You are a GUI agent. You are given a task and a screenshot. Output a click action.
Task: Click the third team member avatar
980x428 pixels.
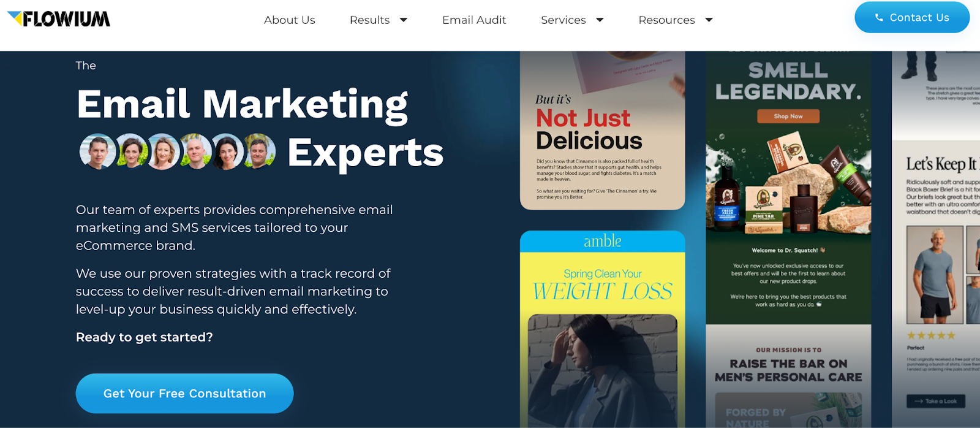(162, 151)
